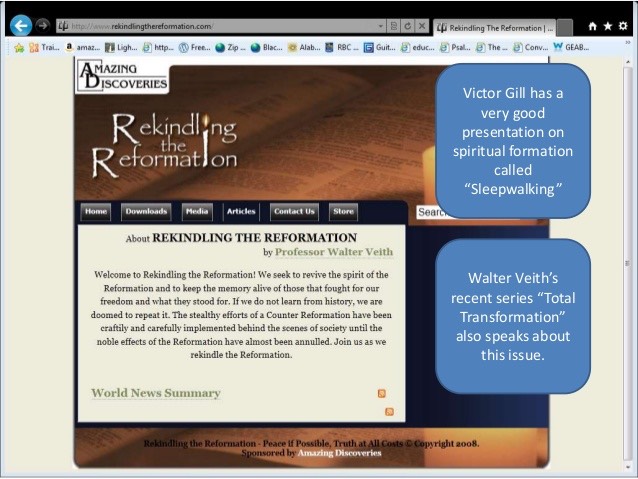Viewport: 638px width, 479px height.
Task: Open the Downloads menu item
Action: [x=146, y=212]
